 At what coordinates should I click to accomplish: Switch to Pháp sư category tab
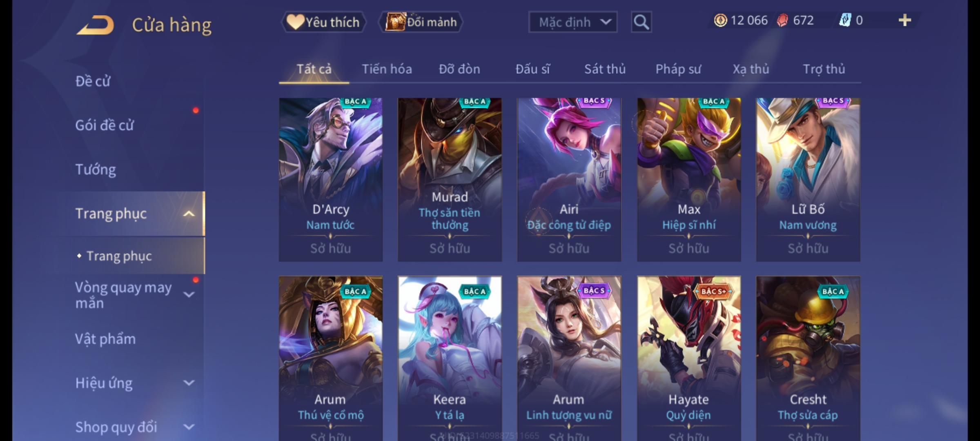point(678,69)
